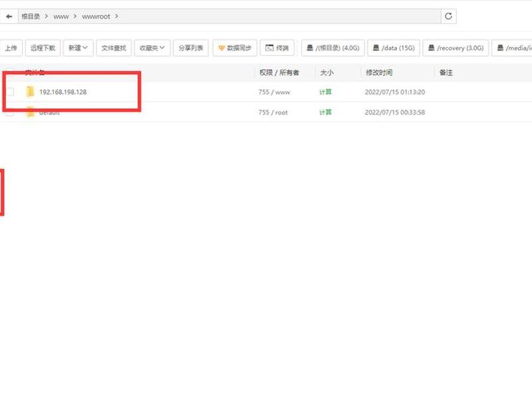
Task: Open folder name 192.168.198.128
Action: click(63, 92)
